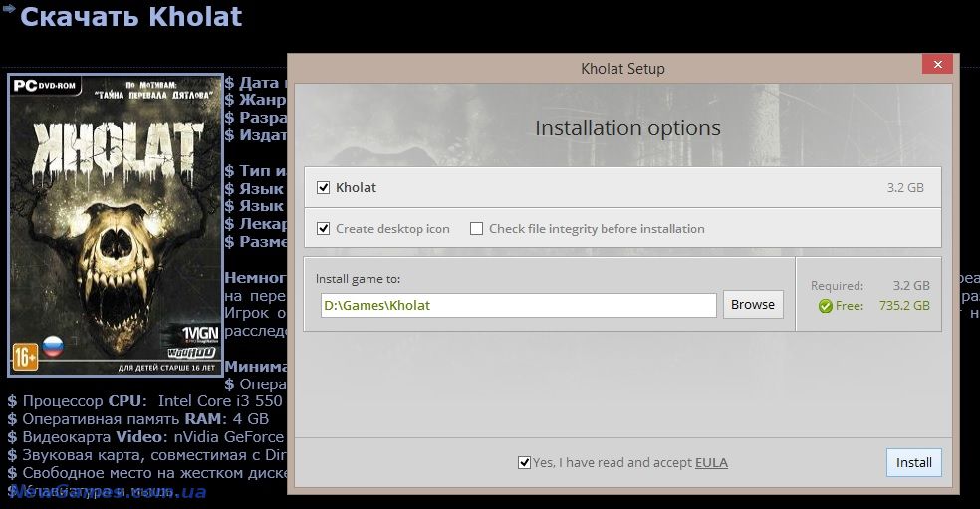Click the 'Required:' label
Image resolution: width=980 pixels, height=509 pixels.
coord(837,286)
